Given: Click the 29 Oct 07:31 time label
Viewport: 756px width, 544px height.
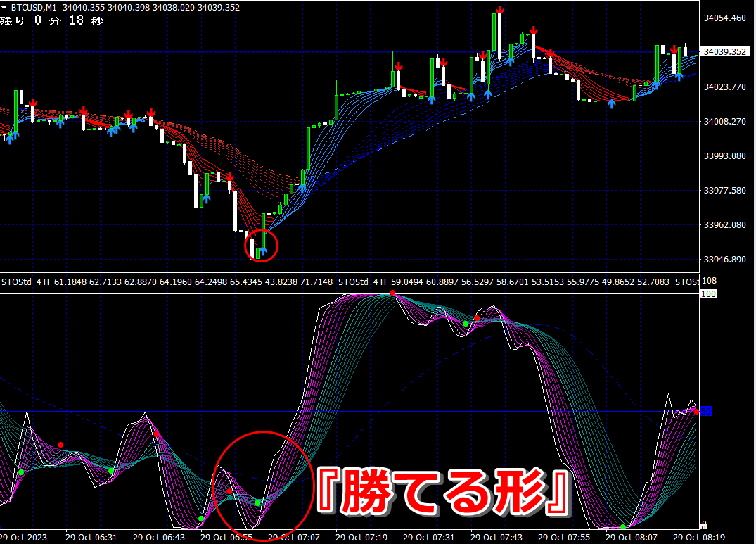Looking at the screenshot, I should (x=428, y=537).
